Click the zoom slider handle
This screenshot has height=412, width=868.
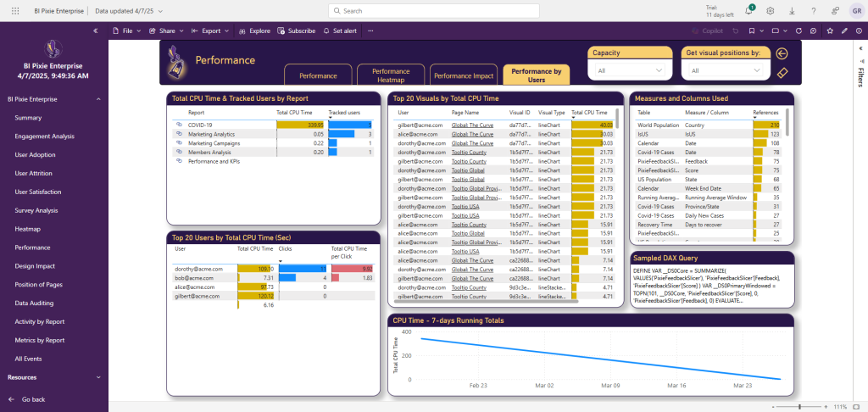click(800, 407)
